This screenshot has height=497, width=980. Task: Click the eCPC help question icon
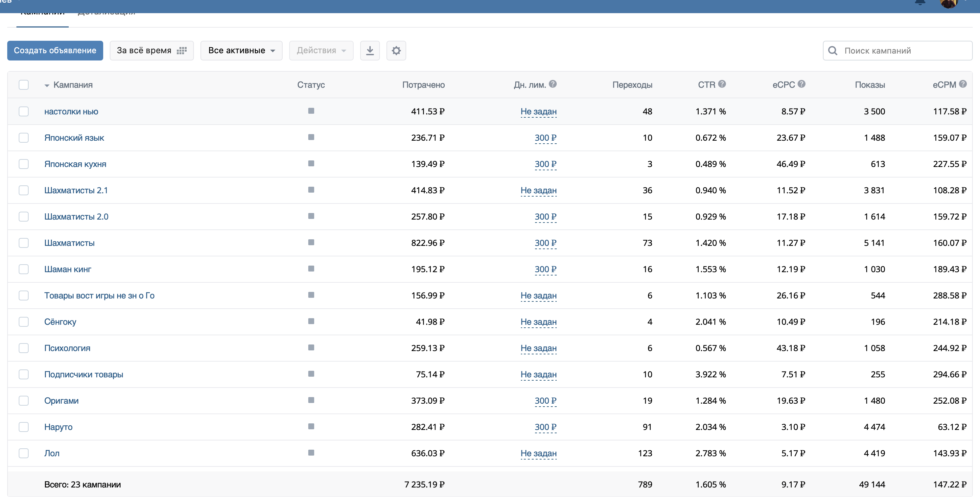pos(801,84)
